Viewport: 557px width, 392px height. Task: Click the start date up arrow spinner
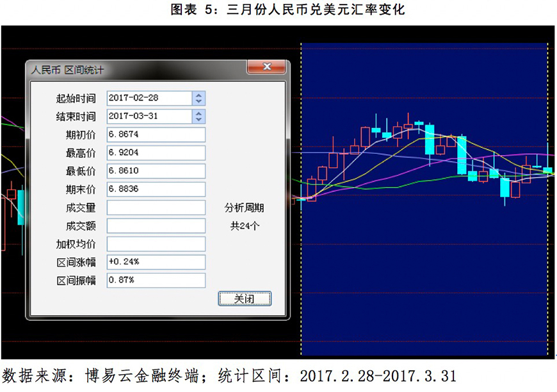tap(199, 95)
